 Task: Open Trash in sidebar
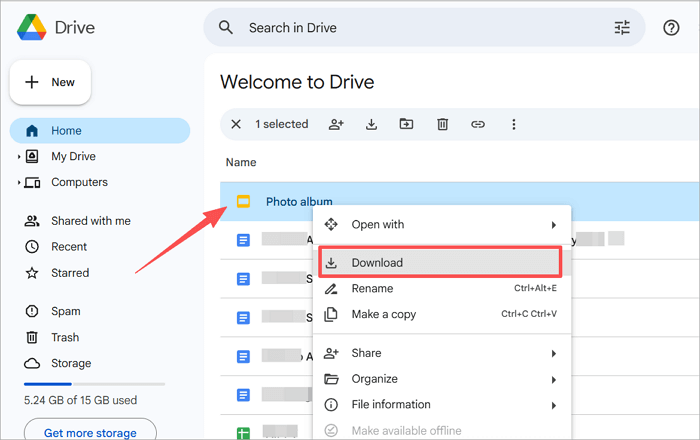65,337
